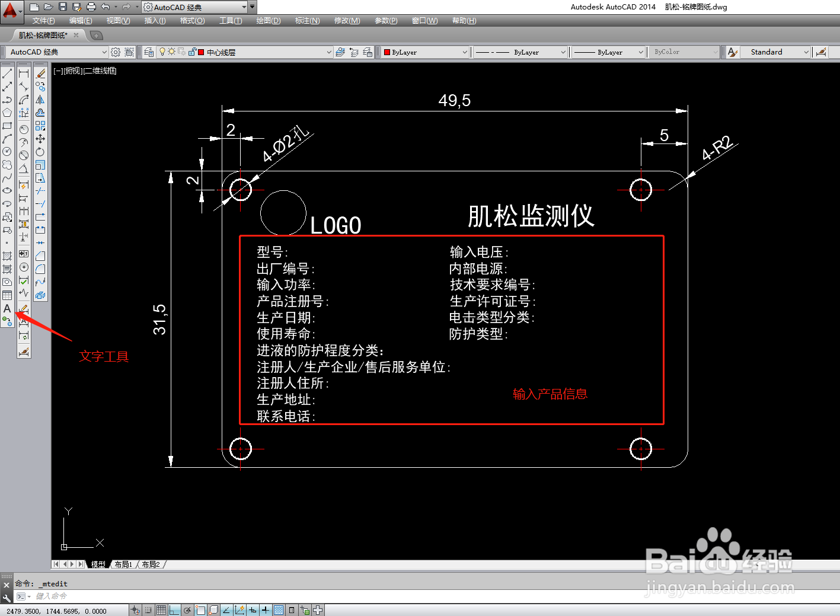Viewport: 840px width, 616px height.
Task: Toggle Snap mode in status bar
Action: 148,610
